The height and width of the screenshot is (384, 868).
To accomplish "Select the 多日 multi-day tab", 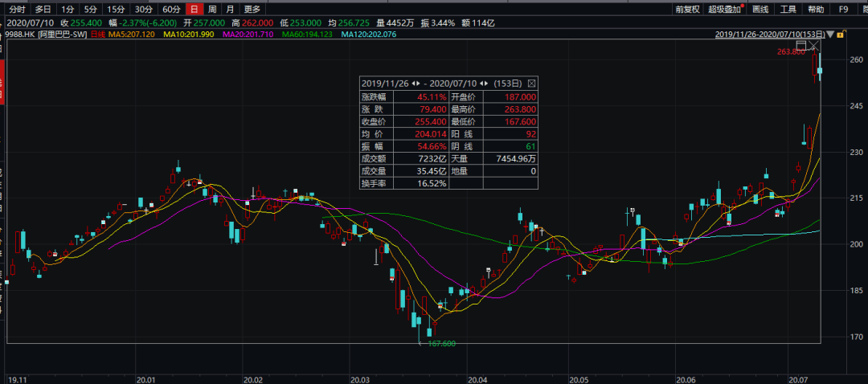I will tap(43, 10).
